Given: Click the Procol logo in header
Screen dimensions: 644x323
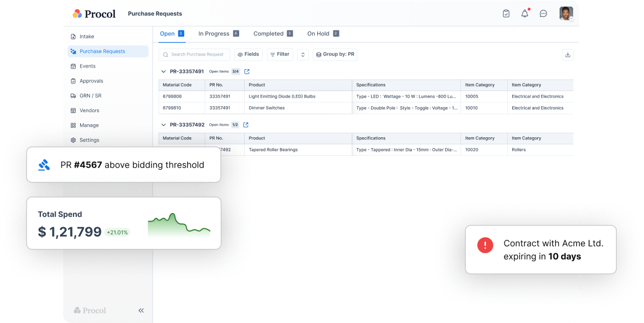Looking at the screenshot, I should pos(94,14).
